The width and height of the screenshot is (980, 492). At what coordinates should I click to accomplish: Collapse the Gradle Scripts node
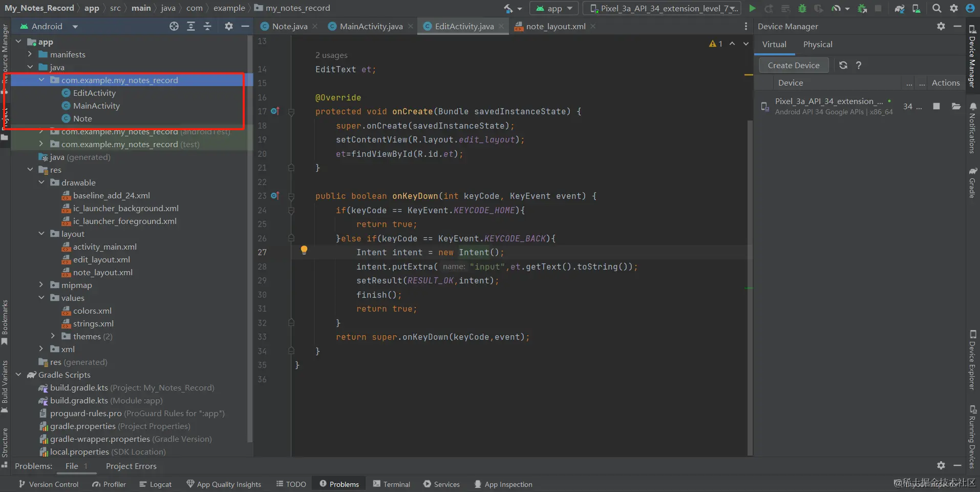[19, 375]
